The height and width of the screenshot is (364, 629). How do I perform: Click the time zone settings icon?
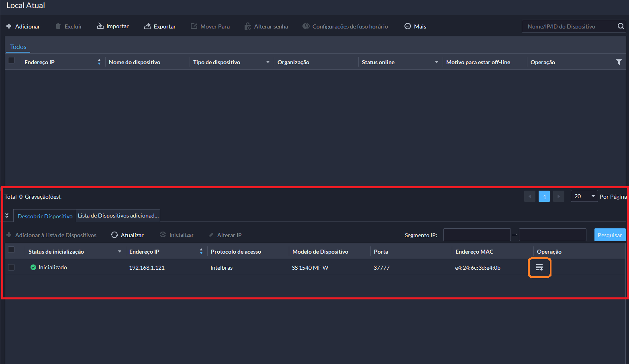306,26
